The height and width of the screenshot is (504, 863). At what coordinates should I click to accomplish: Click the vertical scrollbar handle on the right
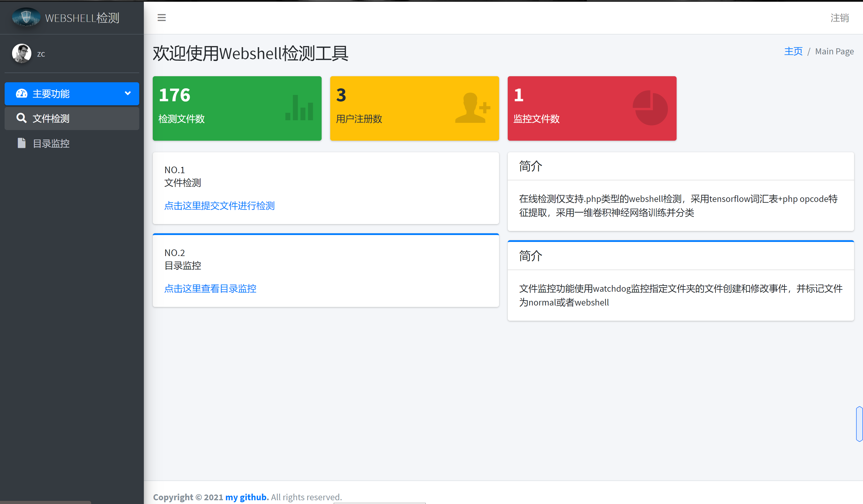pyautogui.click(x=859, y=424)
